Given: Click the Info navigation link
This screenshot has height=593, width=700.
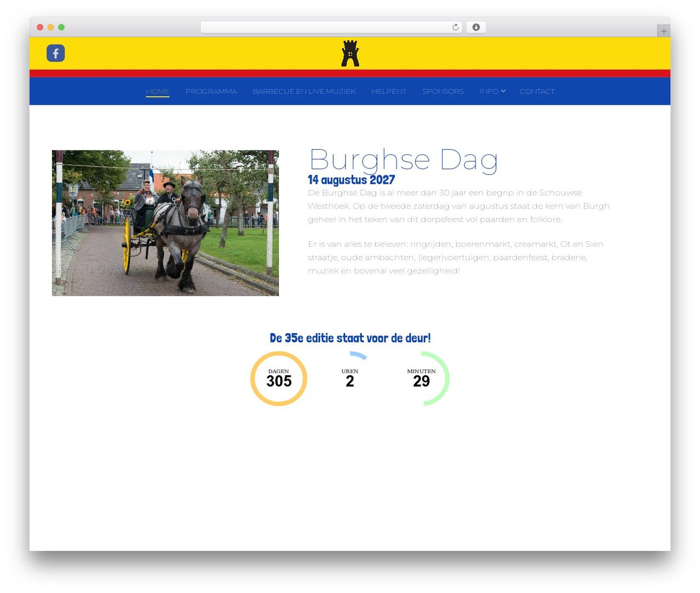Looking at the screenshot, I should point(489,91).
